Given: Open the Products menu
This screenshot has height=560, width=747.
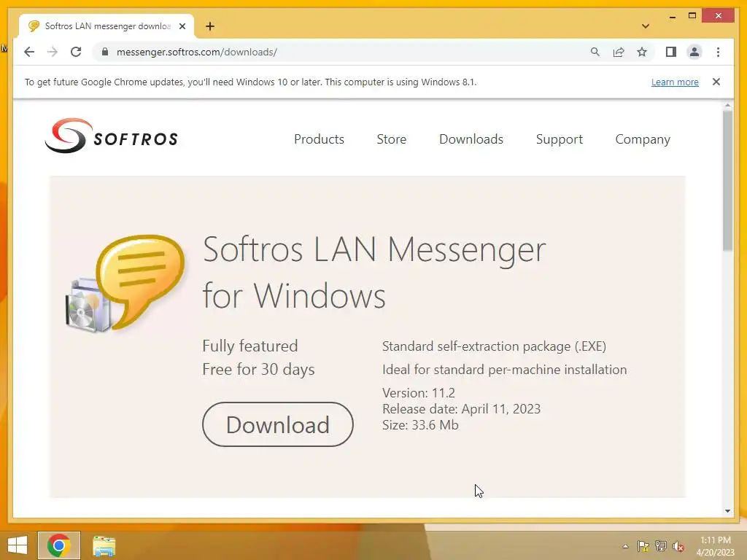Looking at the screenshot, I should 319,139.
